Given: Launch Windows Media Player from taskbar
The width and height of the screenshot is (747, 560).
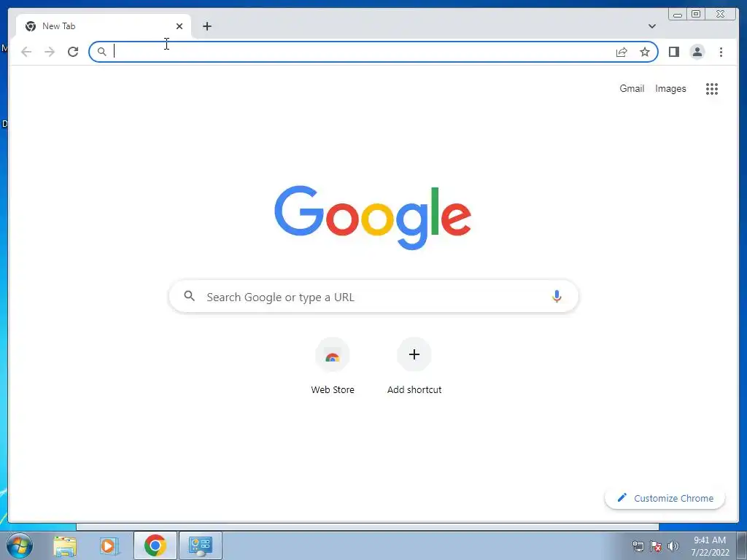Looking at the screenshot, I should tap(109, 545).
